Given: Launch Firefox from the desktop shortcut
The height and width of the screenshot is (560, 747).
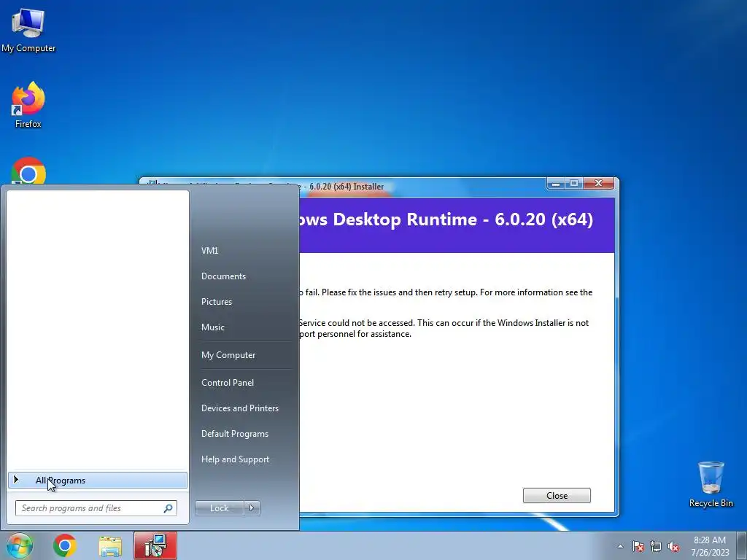Looking at the screenshot, I should 28,105.
